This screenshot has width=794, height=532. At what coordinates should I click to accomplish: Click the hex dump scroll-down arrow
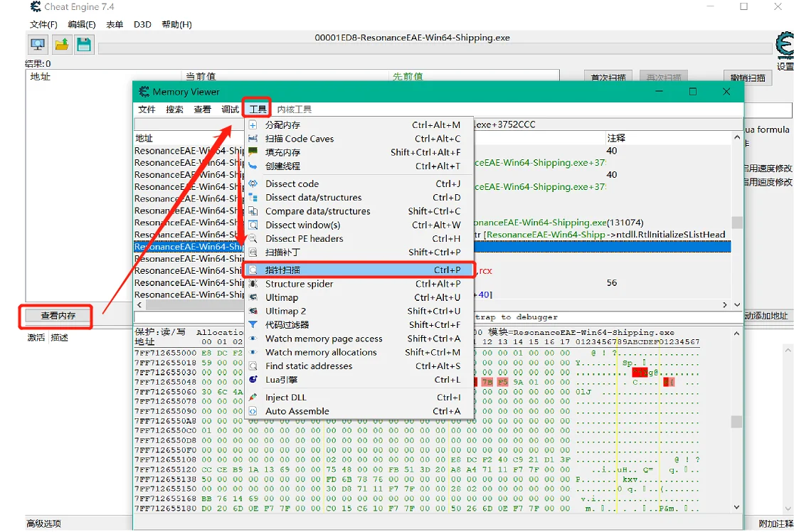pyautogui.click(x=737, y=507)
